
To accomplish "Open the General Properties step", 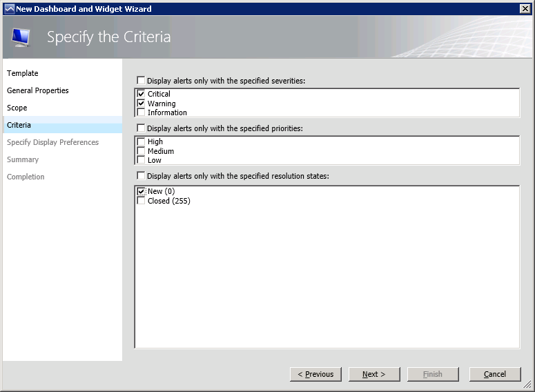I will click(38, 90).
